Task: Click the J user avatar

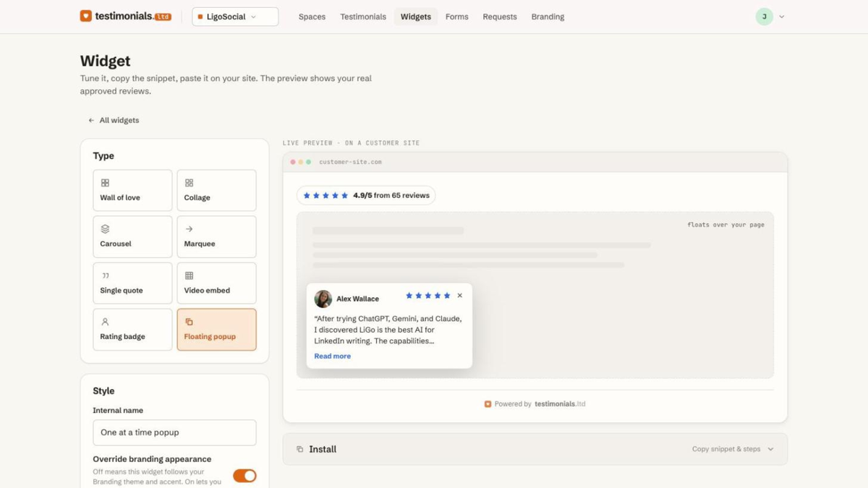Action: coord(765,17)
